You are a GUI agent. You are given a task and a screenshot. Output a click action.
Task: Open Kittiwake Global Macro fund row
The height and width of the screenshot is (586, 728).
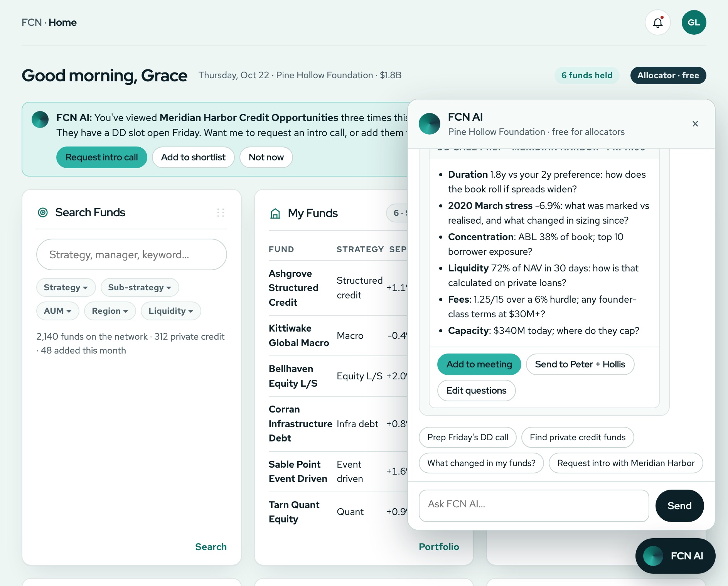click(338, 336)
